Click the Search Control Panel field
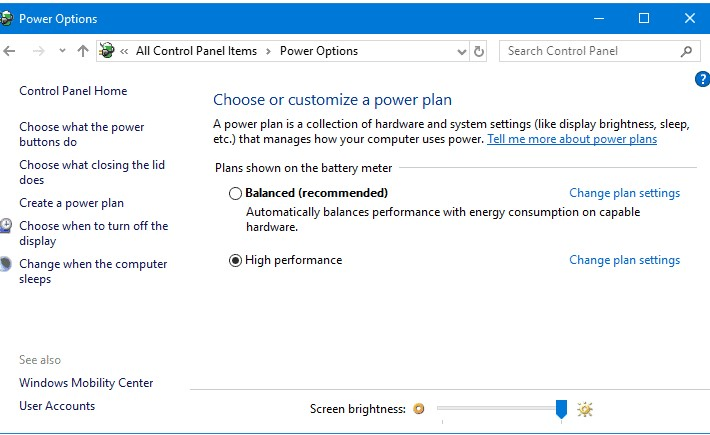Viewport: 710px width, 435px height. pos(590,51)
